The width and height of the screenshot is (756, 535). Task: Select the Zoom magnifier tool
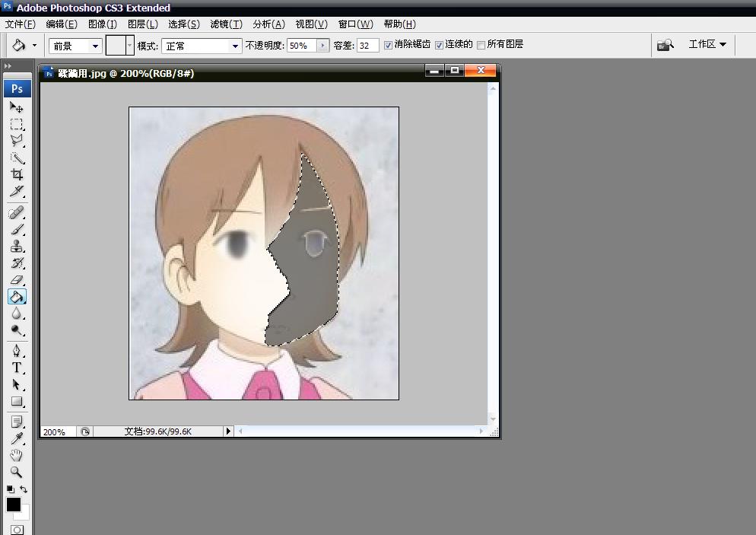[x=17, y=472]
